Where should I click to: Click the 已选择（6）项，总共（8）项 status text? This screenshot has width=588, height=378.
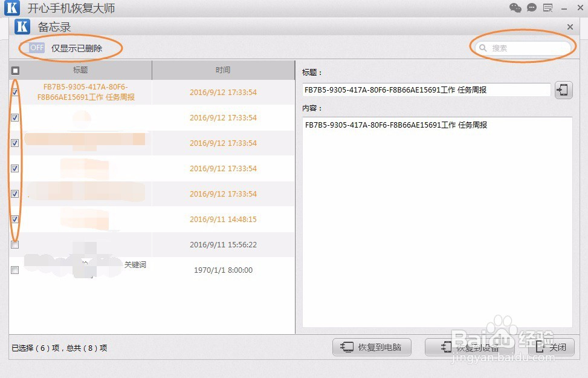tap(59, 348)
